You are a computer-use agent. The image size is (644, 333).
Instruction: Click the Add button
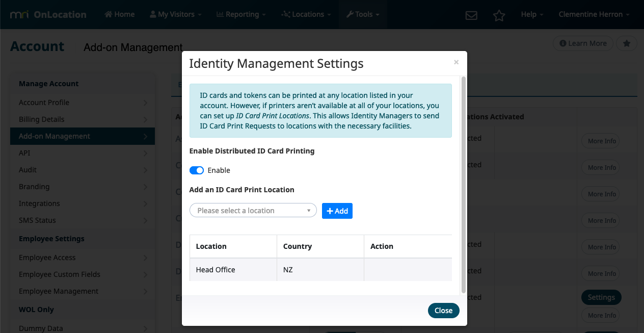337,211
